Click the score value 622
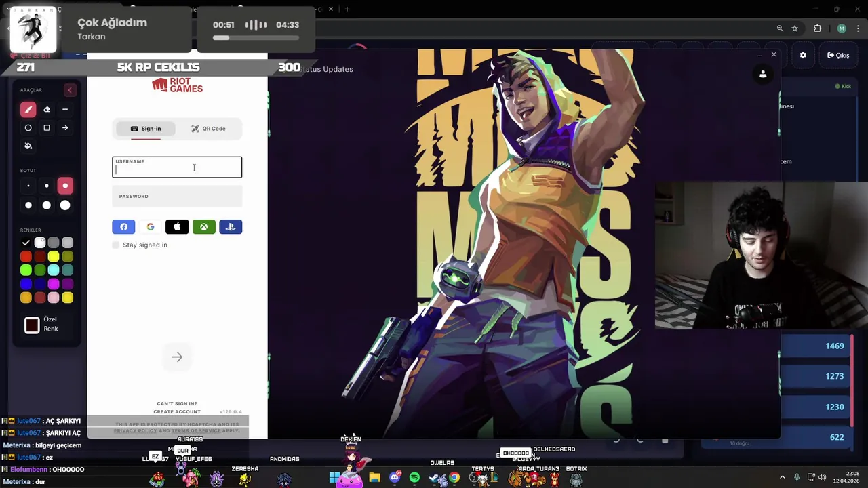This screenshot has width=868, height=488. pyautogui.click(x=837, y=437)
